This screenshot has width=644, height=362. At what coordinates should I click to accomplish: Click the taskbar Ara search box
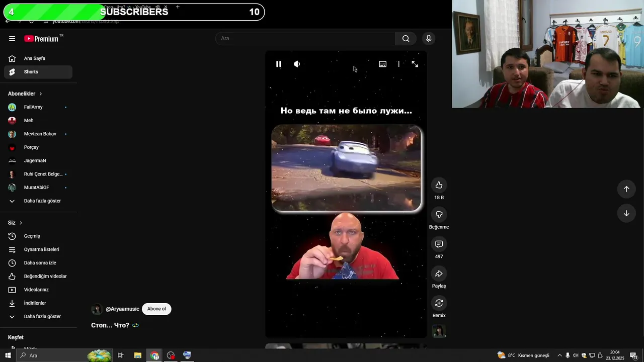64,355
